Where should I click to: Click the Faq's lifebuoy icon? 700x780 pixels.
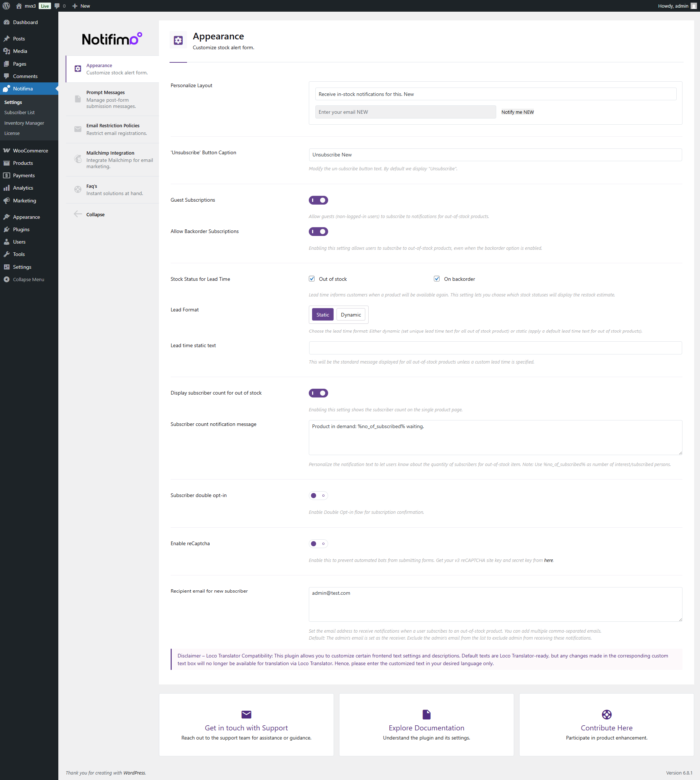(x=78, y=189)
